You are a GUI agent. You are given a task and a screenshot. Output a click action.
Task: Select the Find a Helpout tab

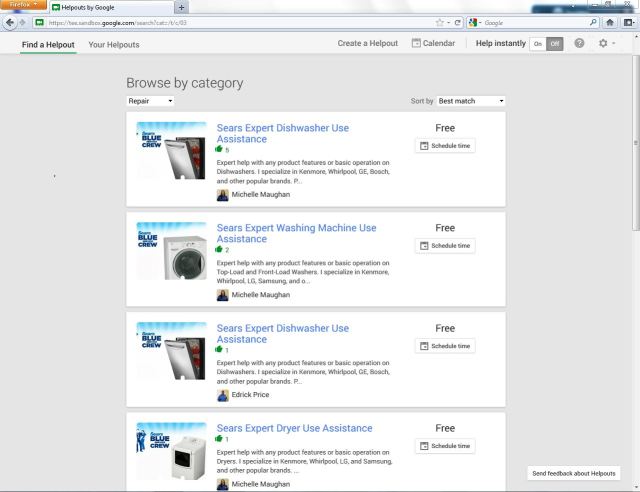[48, 44]
